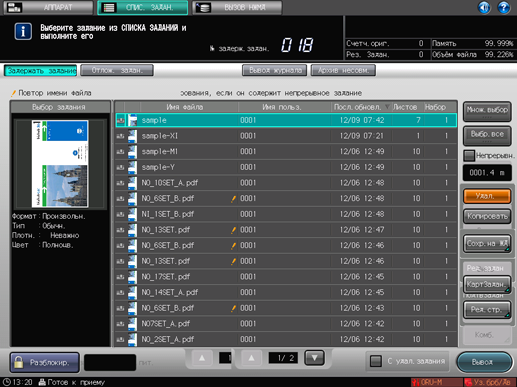Open the СПИС. ЗАДАН. tab
The height and width of the screenshot is (387, 517).
pyautogui.click(x=143, y=7)
